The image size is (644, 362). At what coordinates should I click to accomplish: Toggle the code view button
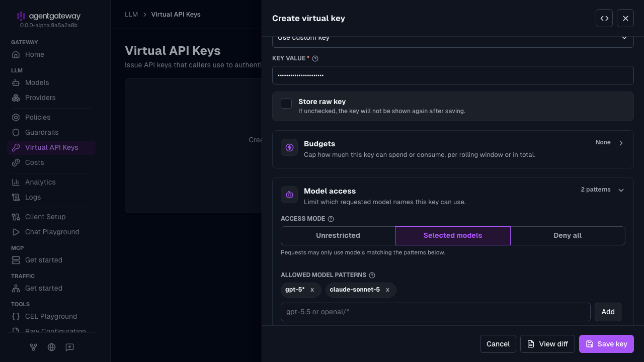(x=604, y=18)
